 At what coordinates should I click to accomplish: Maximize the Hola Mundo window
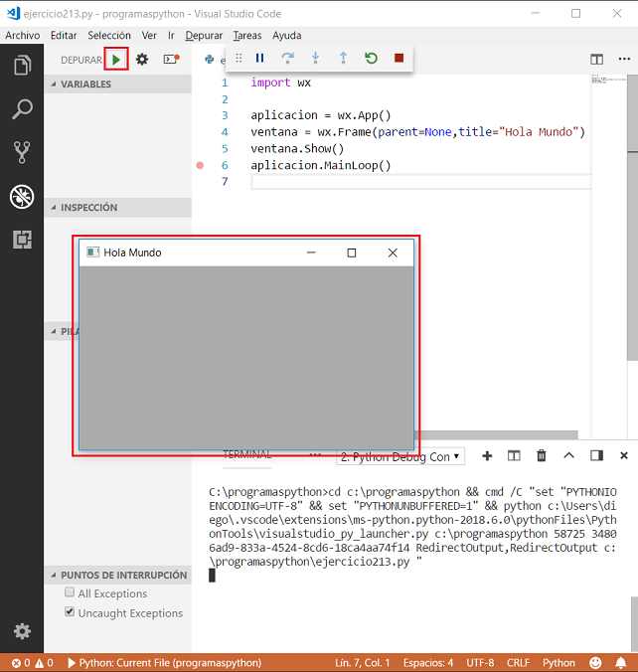(x=352, y=252)
